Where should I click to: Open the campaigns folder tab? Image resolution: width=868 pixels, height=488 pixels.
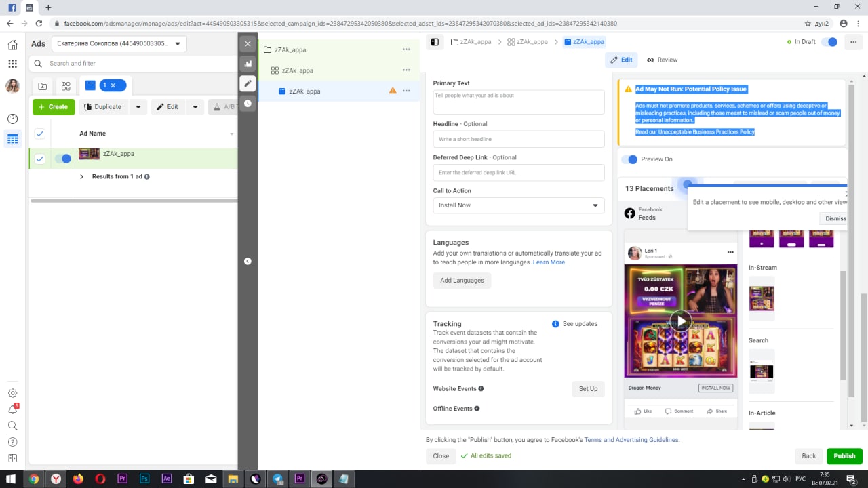pos(43,86)
